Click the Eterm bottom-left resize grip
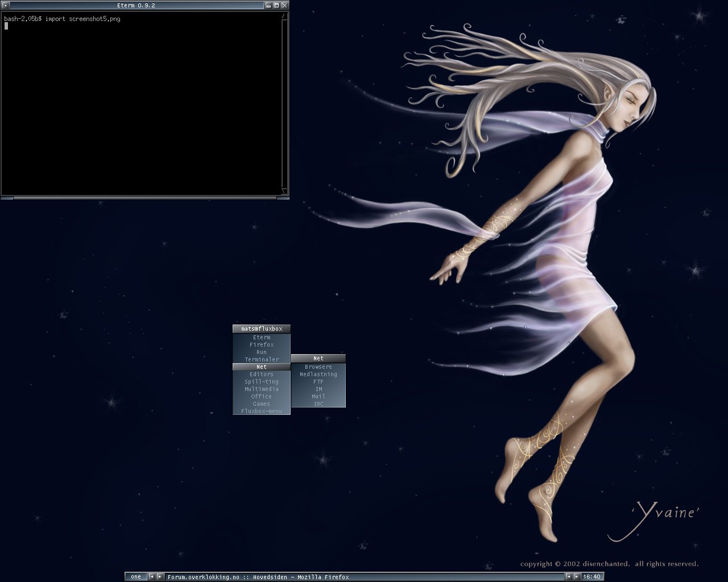The image size is (728, 582). point(7,198)
